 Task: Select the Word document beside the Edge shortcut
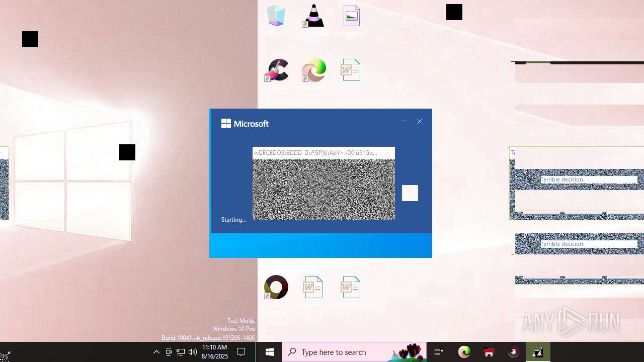click(x=351, y=74)
